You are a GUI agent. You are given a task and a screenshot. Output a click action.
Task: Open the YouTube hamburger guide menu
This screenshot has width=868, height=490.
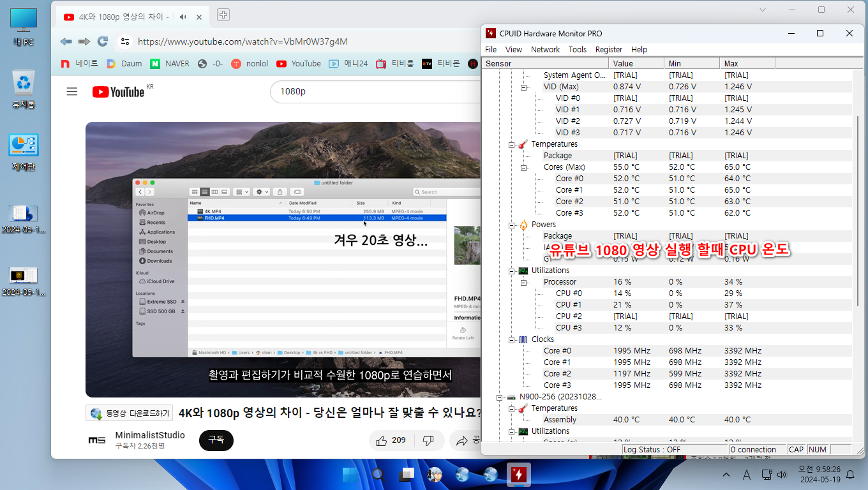click(x=72, y=92)
